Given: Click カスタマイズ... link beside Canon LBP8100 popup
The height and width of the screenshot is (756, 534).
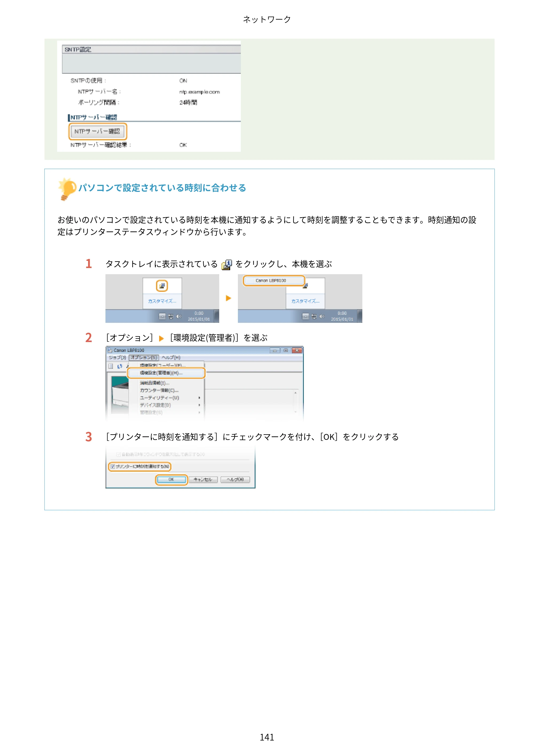Looking at the screenshot, I should 305,301.
